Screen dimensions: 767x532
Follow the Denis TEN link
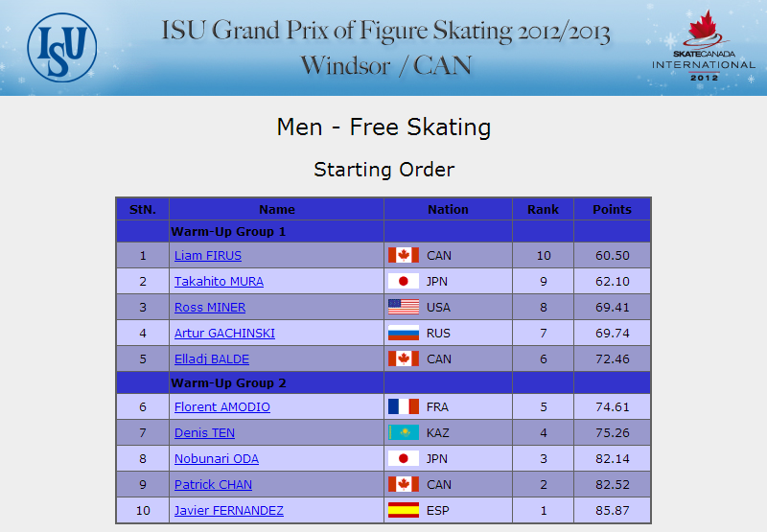pyautogui.click(x=204, y=433)
